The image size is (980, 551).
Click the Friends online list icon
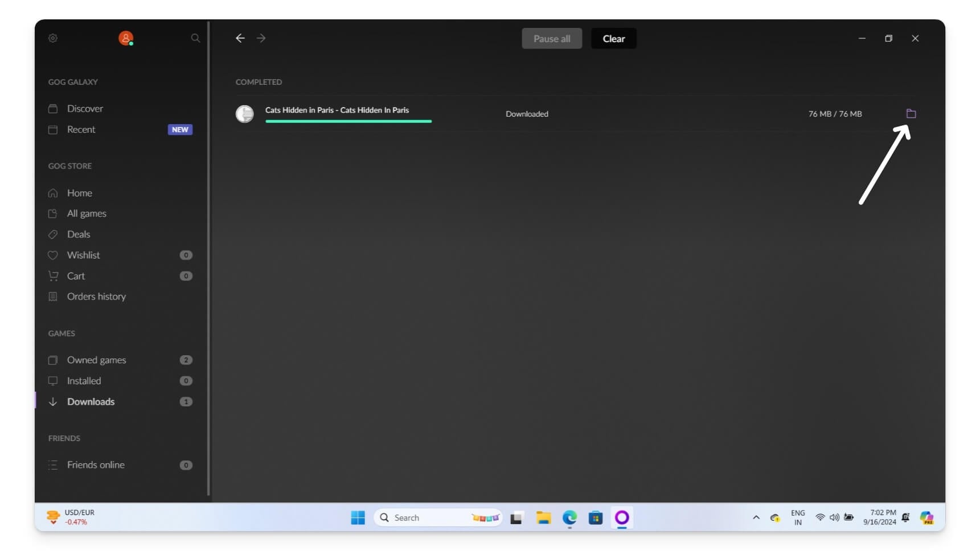click(x=53, y=465)
